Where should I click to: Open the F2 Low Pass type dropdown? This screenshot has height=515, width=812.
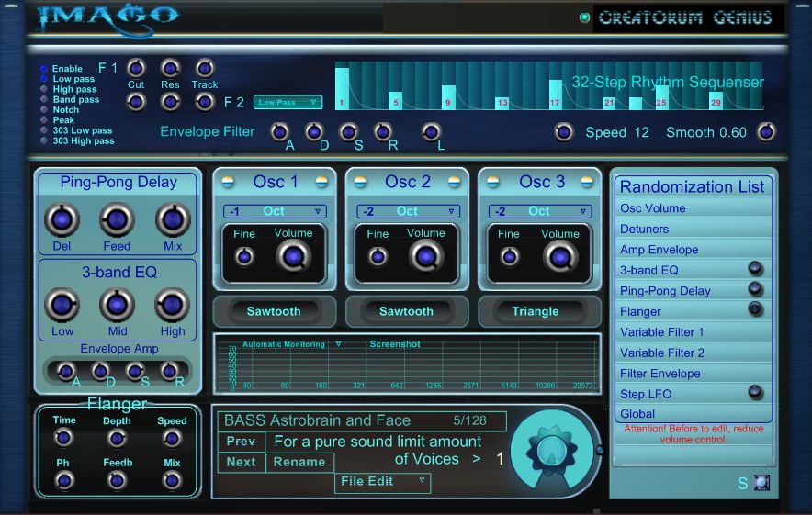click(x=288, y=103)
